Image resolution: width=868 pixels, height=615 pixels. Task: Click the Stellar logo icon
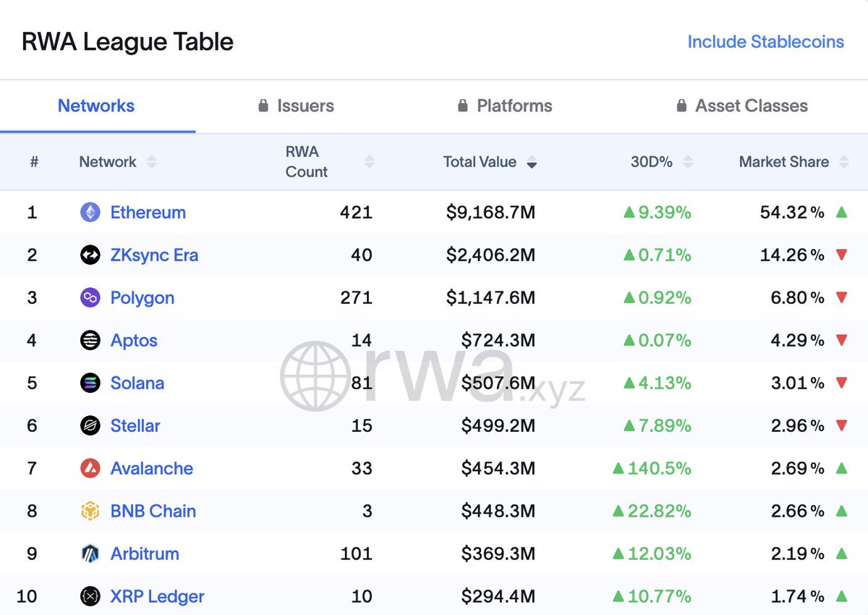tap(90, 425)
